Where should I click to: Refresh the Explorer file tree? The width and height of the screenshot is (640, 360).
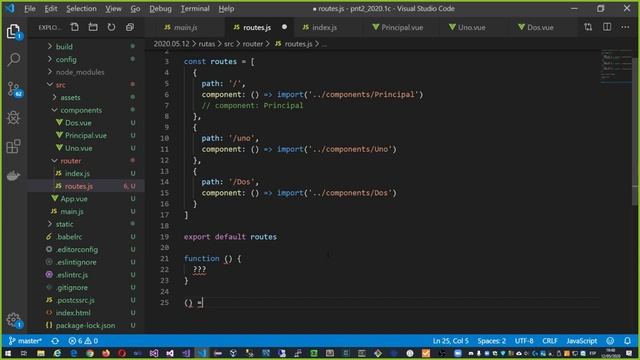(111, 27)
